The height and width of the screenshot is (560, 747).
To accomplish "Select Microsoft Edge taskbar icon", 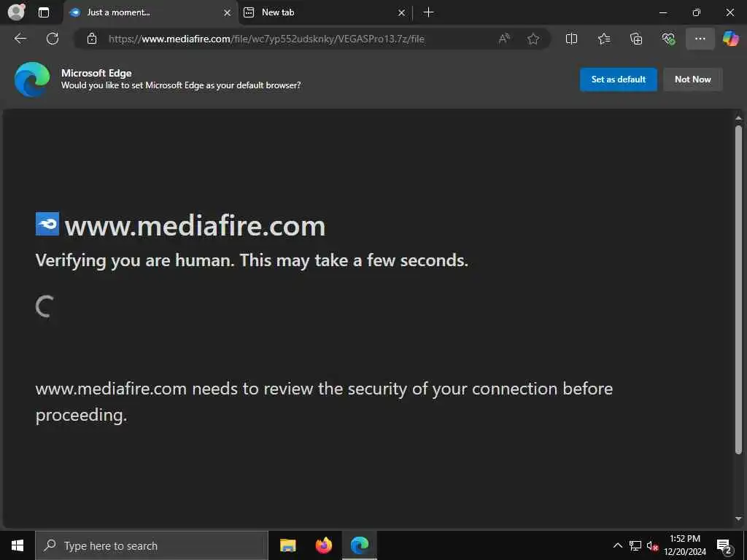I will 360,545.
